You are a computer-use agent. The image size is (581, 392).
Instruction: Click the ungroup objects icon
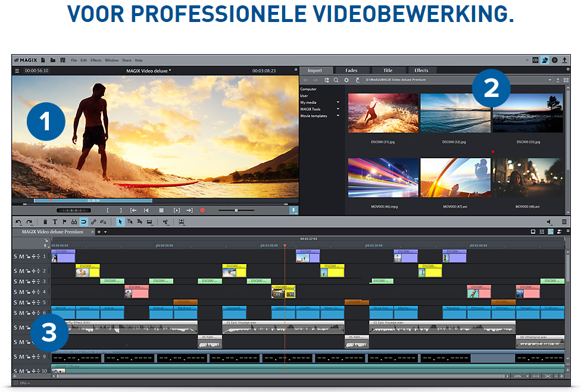[103, 222]
